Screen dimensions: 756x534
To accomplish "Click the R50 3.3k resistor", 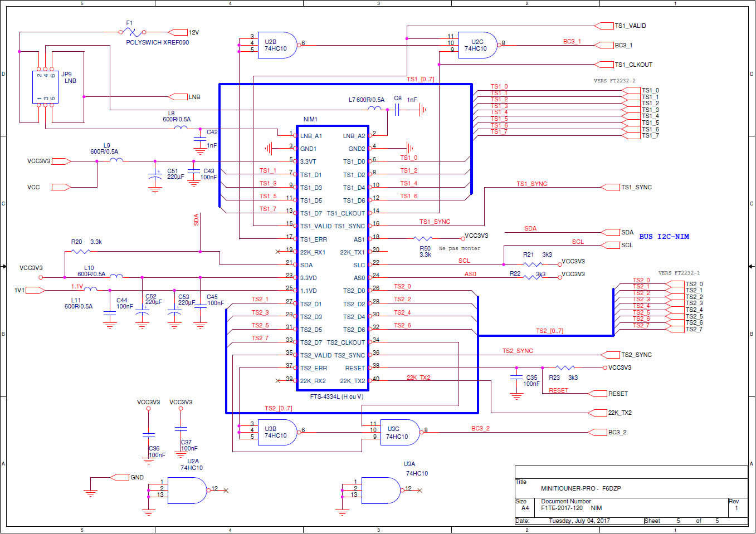I will (423, 239).
